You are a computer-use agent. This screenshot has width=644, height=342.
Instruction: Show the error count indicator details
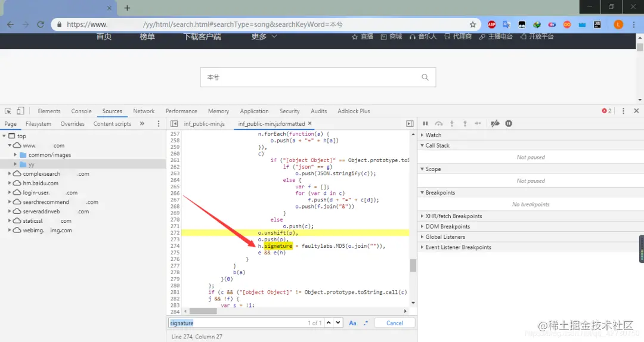pos(606,111)
